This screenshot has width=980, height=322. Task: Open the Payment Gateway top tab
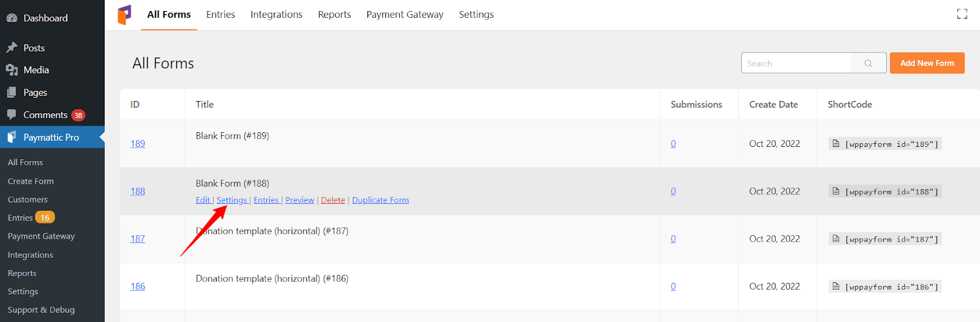point(405,15)
